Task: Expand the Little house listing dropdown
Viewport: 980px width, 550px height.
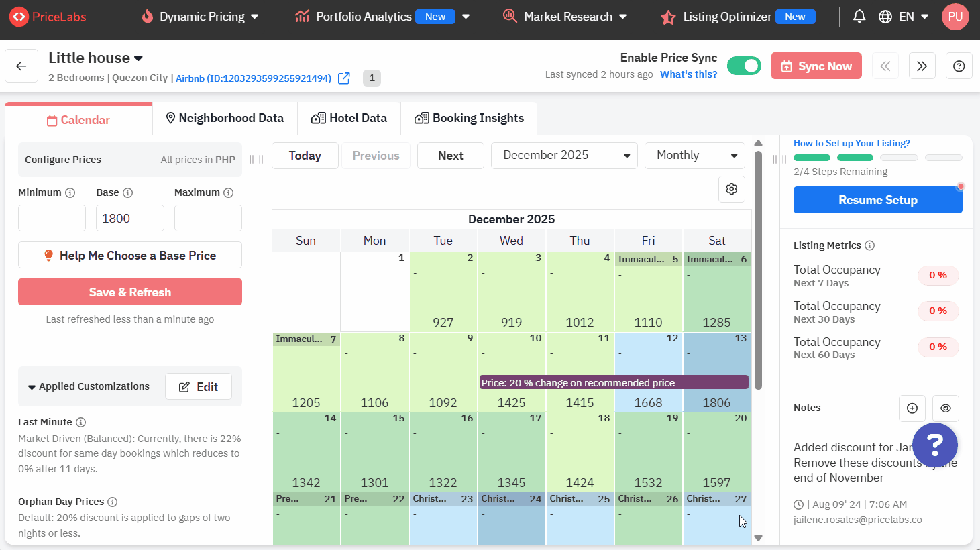Action: (x=138, y=59)
